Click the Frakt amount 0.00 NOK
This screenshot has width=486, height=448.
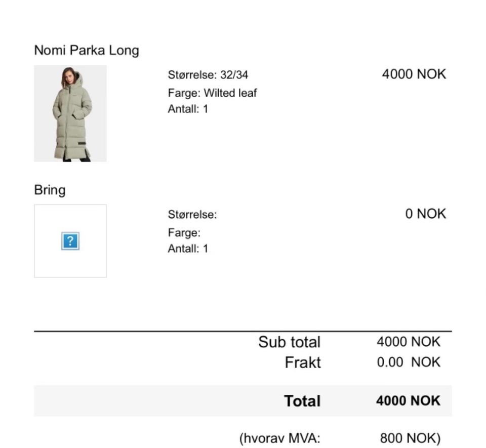(x=408, y=362)
